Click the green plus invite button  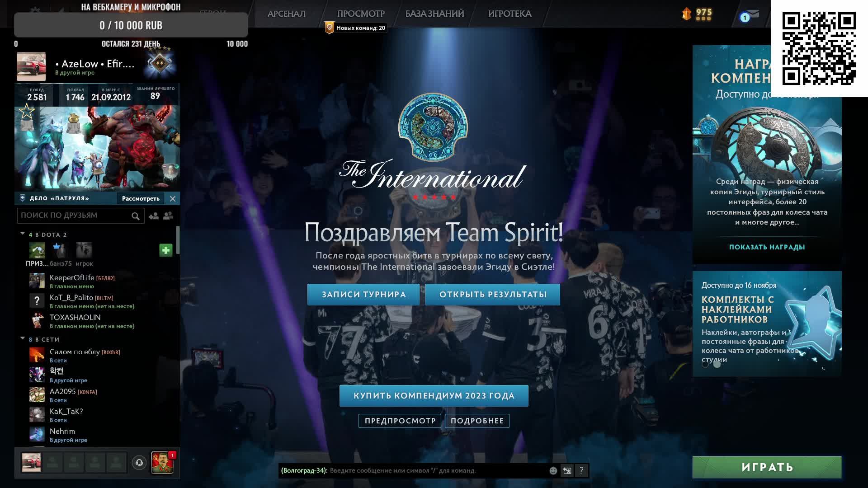(166, 250)
